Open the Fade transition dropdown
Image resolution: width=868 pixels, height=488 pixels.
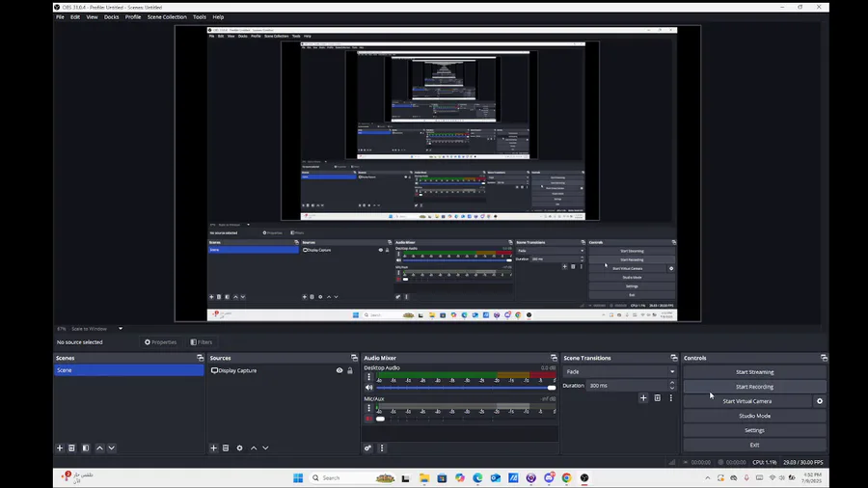[619, 372]
